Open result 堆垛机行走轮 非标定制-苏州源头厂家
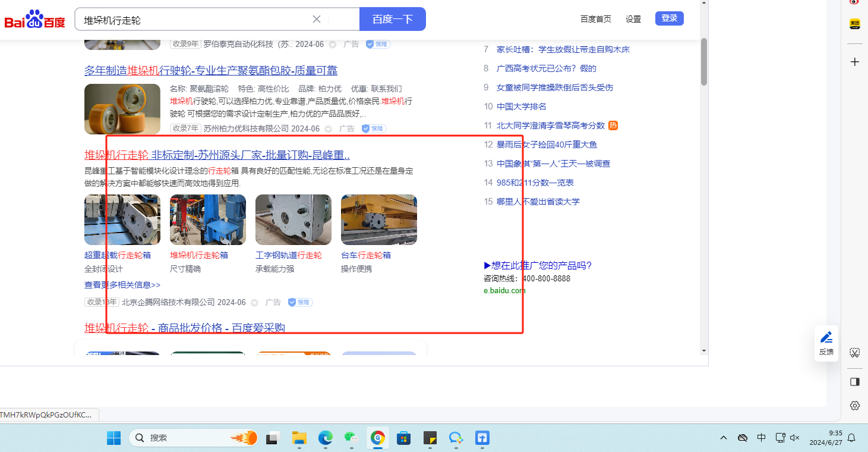The image size is (868, 452). point(217,155)
